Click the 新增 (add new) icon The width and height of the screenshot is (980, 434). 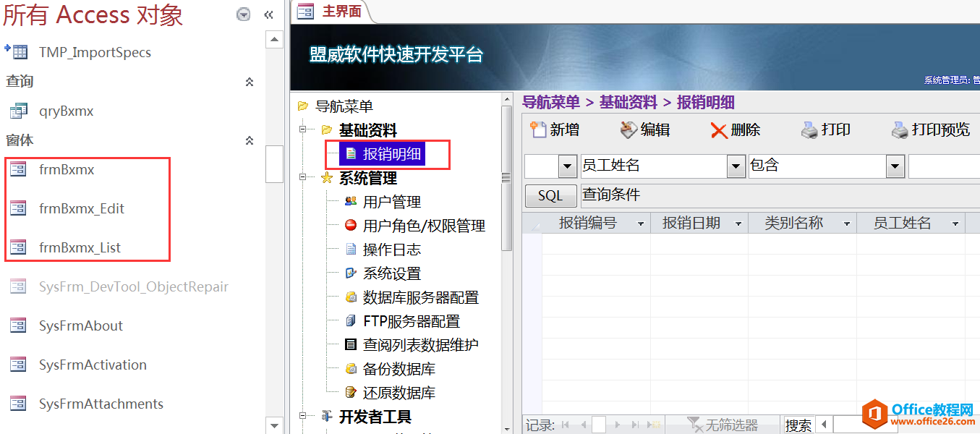538,129
